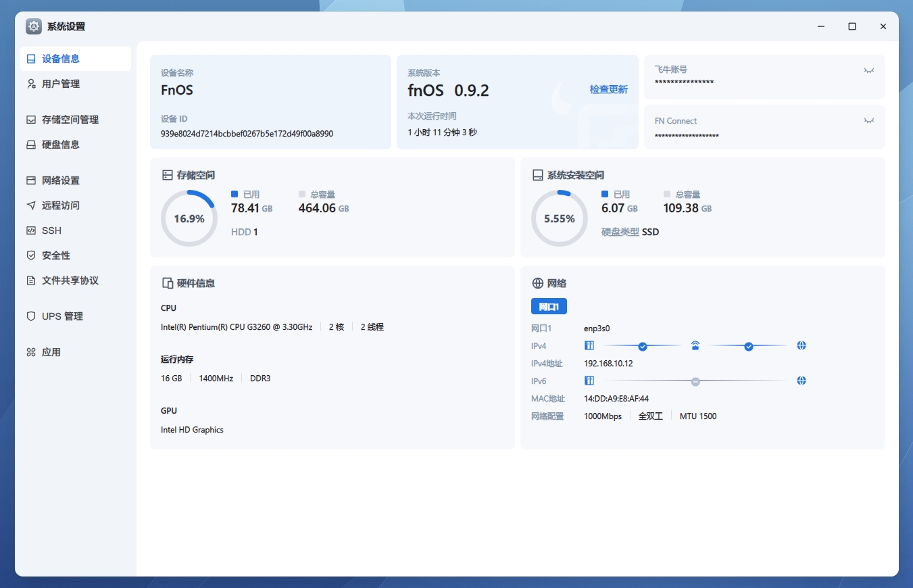Click the IPv4 router icon
Screen dimensions: 913x588
click(x=695, y=345)
